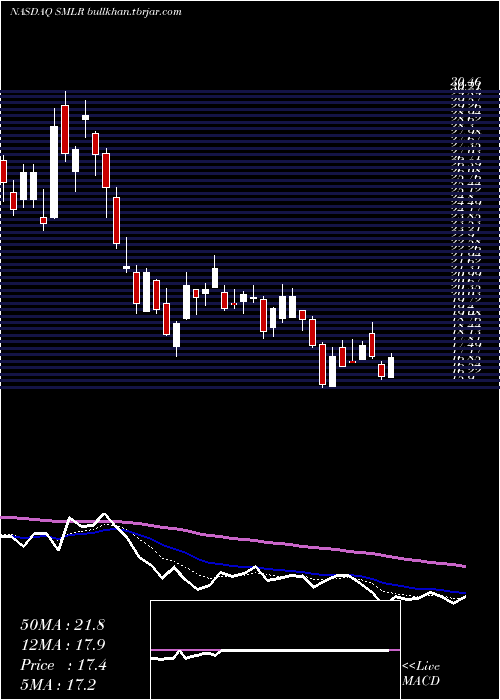
Task: Select the 12MA : 17.9 label
Action: coord(63,645)
